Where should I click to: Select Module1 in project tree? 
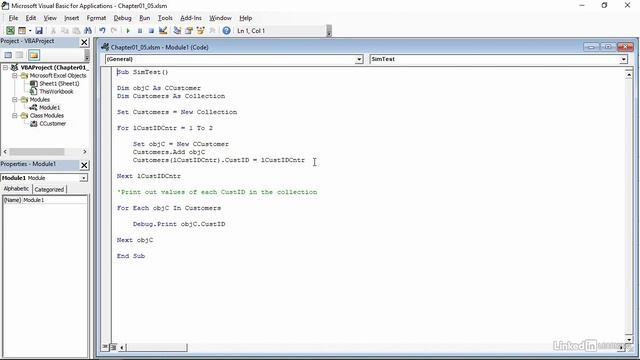49,107
